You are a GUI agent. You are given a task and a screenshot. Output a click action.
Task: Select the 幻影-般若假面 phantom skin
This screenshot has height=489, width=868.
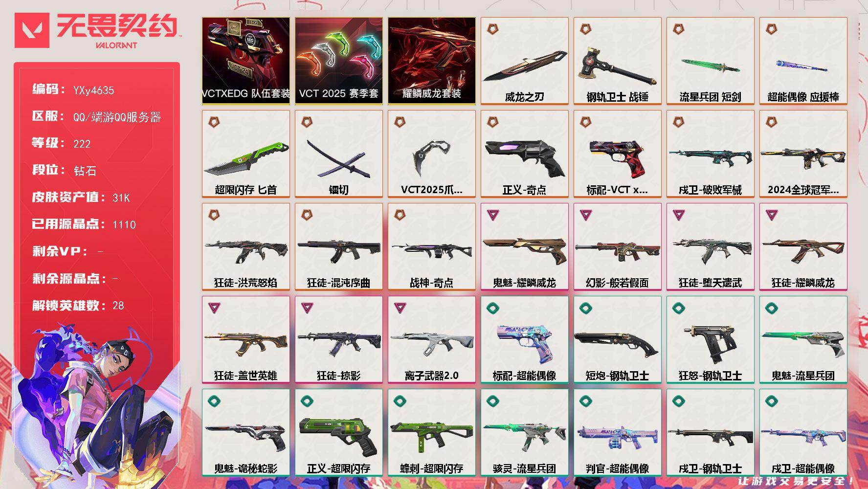coord(617,247)
